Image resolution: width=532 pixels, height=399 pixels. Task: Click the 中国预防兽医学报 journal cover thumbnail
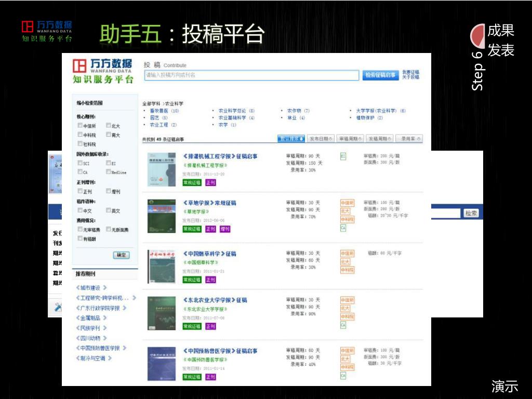click(x=162, y=364)
